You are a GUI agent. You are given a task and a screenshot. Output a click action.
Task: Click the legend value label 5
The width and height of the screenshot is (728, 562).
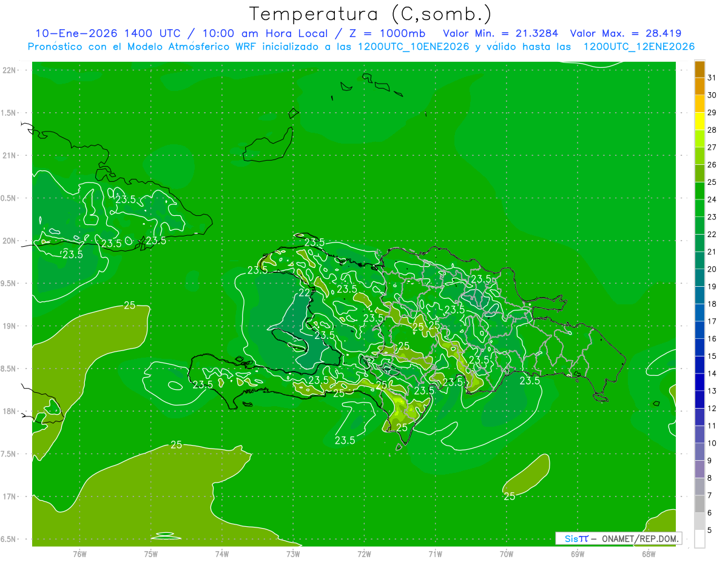click(709, 530)
